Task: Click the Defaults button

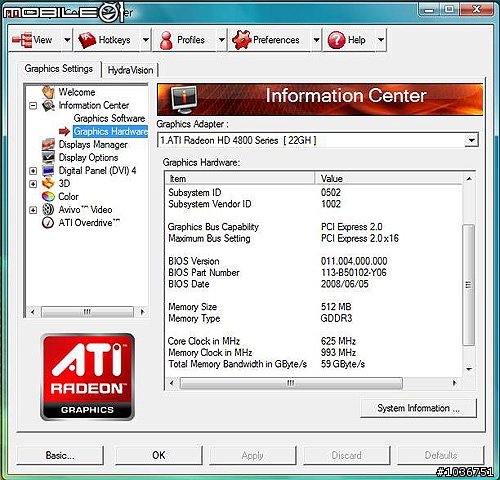Action: tap(440, 455)
